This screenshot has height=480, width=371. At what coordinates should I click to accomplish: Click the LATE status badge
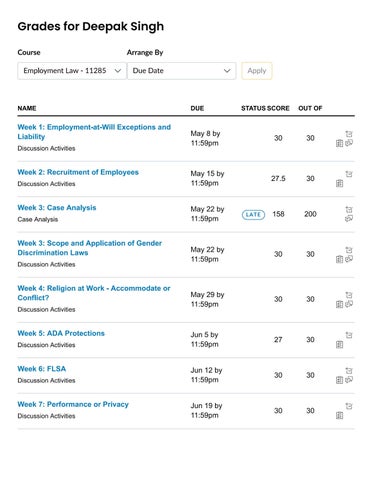pos(253,215)
